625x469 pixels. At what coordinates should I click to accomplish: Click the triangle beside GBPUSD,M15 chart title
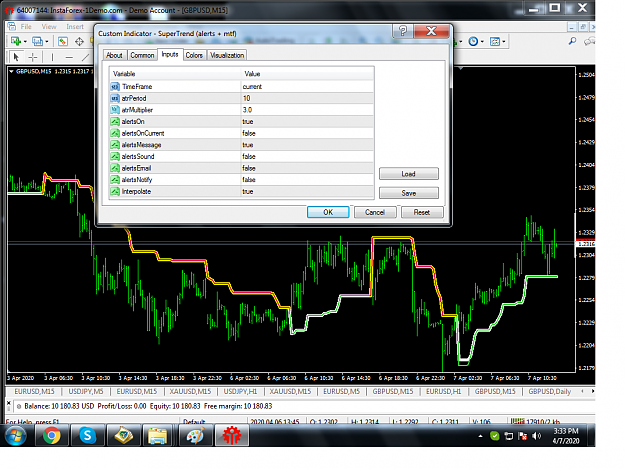click(x=11, y=71)
